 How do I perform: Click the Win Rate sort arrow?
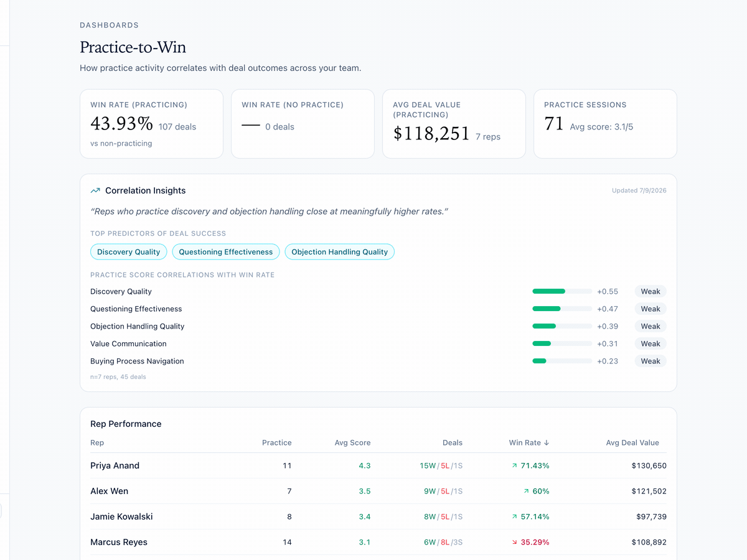click(547, 443)
